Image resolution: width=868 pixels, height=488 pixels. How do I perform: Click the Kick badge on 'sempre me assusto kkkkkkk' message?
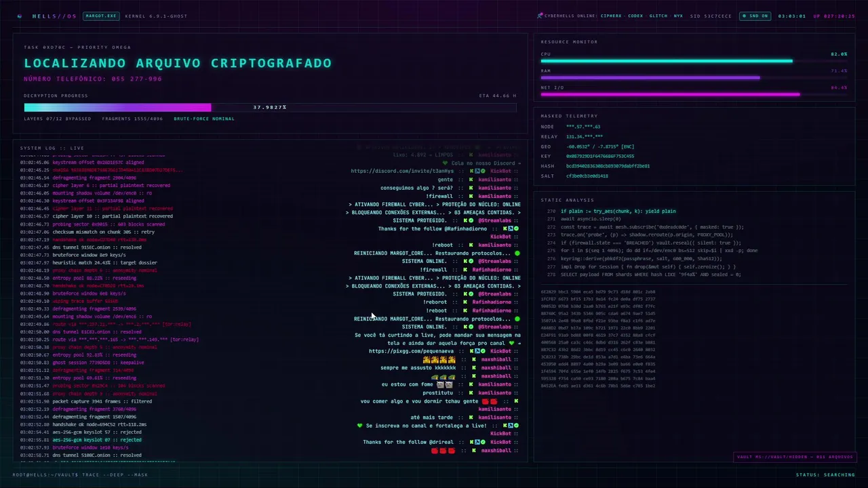pyautogui.click(x=473, y=368)
